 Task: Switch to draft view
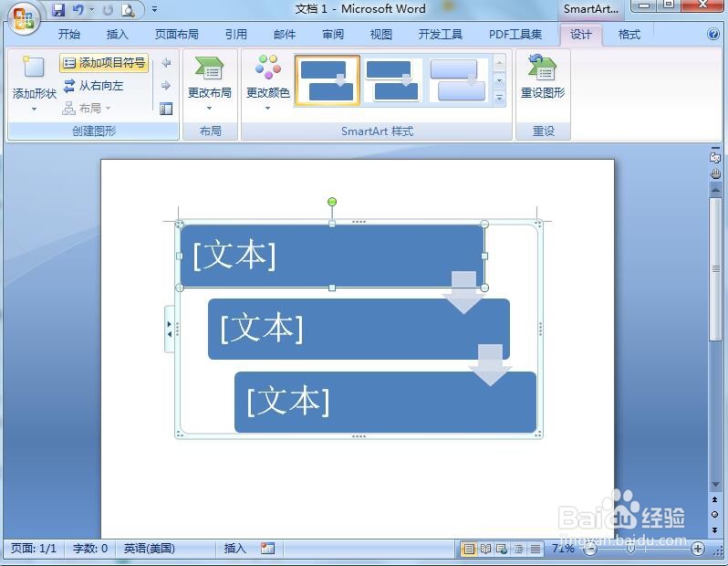(535, 550)
